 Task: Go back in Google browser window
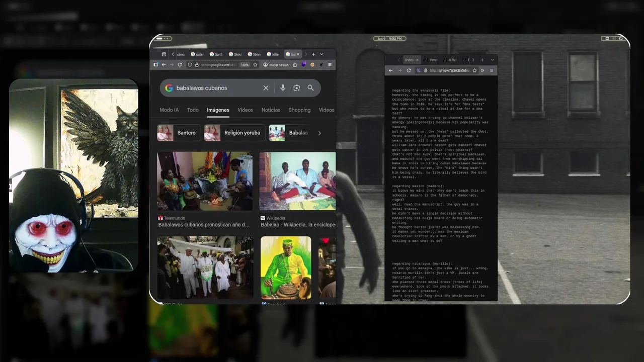(x=164, y=65)
